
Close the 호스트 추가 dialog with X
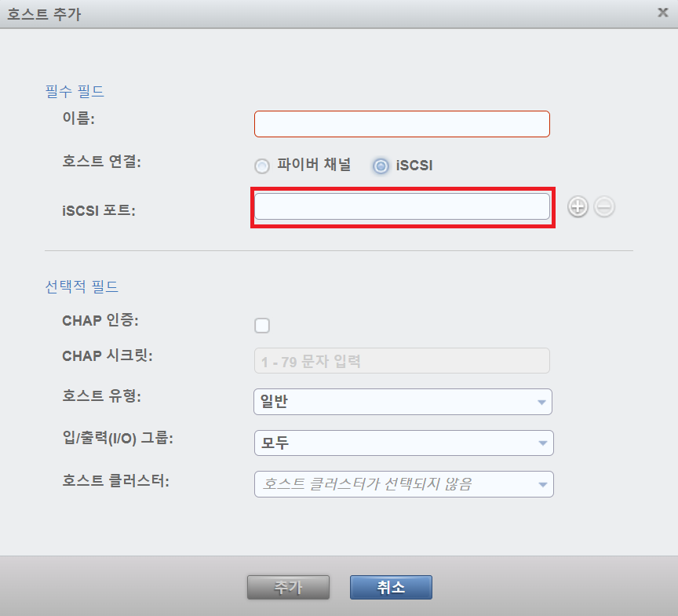(x=663, y=13)
